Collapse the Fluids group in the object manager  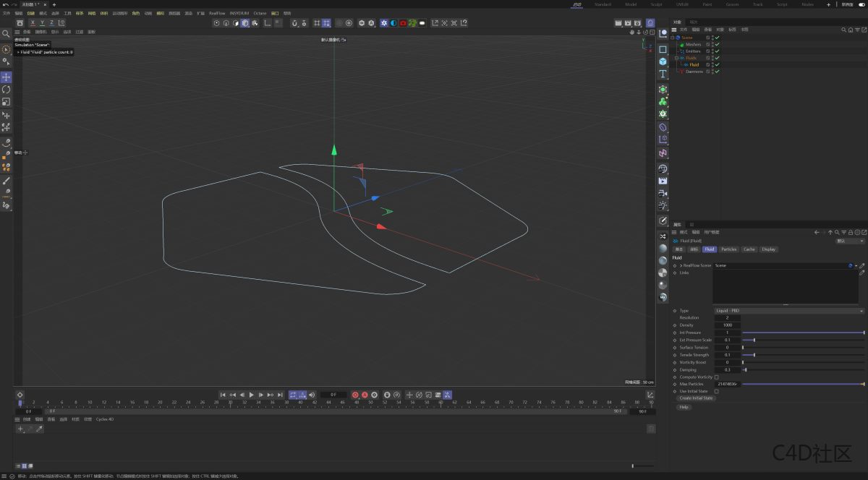pyautogui.click(x=676, y=58)
